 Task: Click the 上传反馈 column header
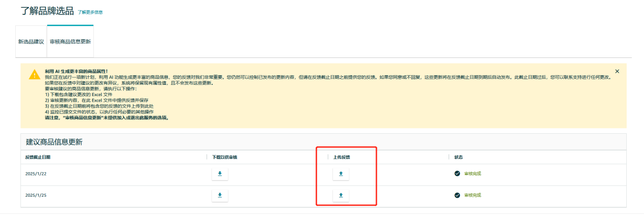pos(342,157)
